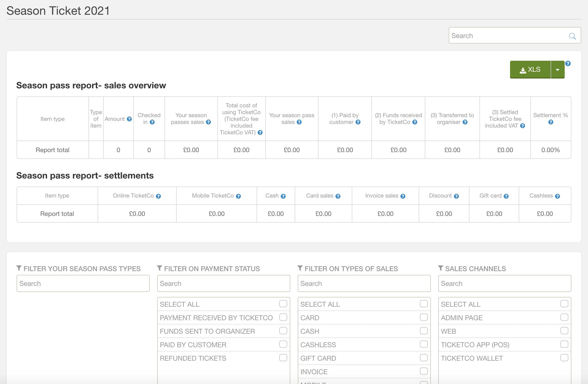Click help icon beside Gift card

tap(506, 196)
